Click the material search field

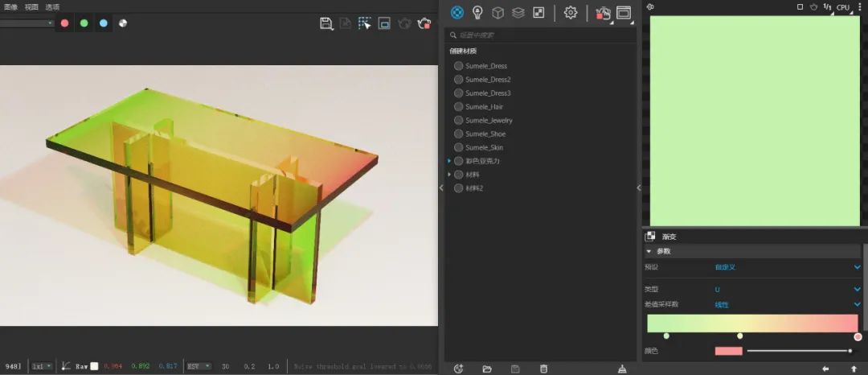coord(540,35)
